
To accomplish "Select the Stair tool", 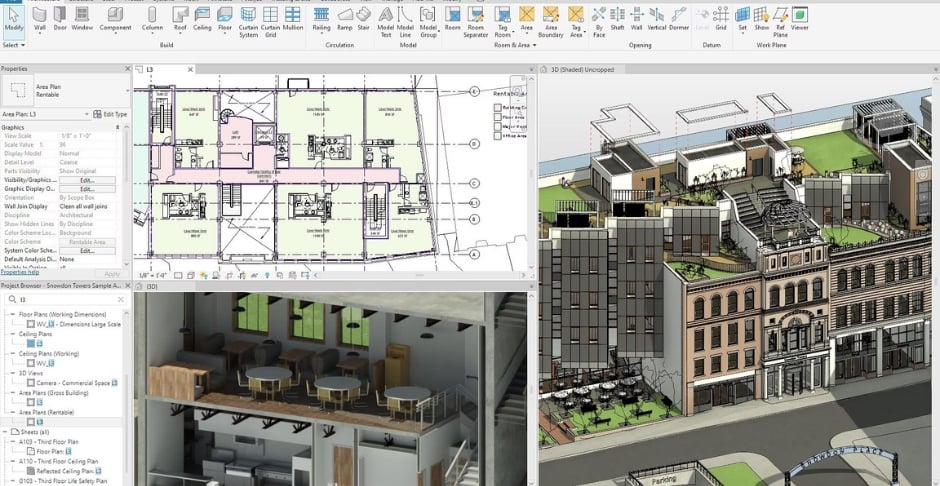I will 363,20.
